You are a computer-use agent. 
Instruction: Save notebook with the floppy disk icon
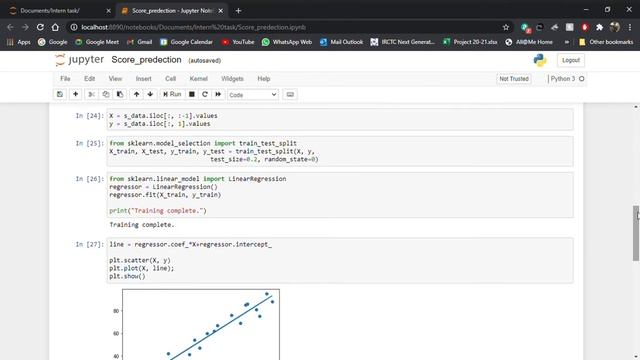click(x=60, y=94)
